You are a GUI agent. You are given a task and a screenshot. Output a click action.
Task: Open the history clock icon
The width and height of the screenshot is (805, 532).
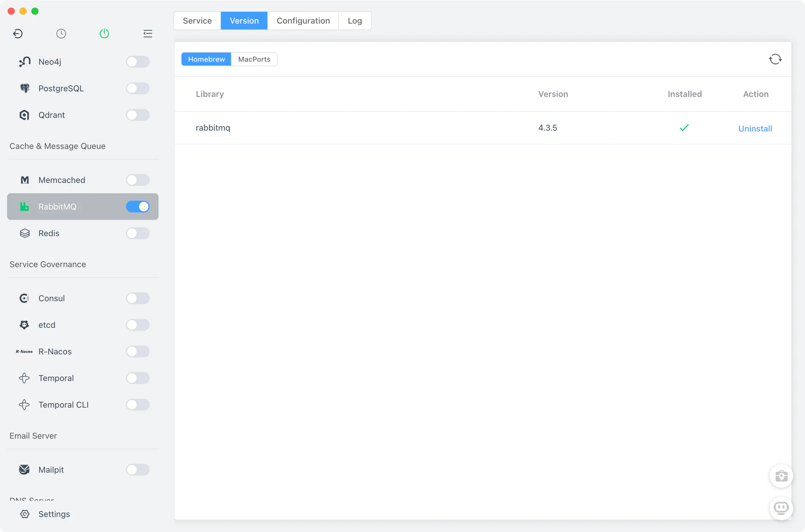61,33
